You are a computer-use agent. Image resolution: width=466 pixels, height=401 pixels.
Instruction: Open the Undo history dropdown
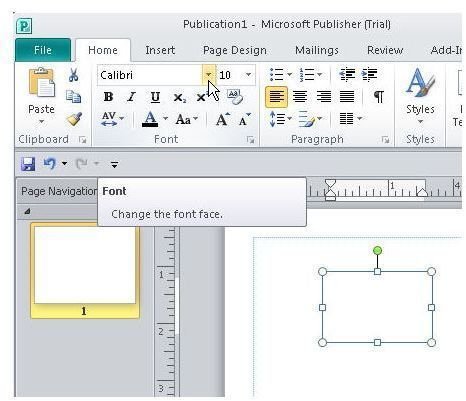coord(64,164)
